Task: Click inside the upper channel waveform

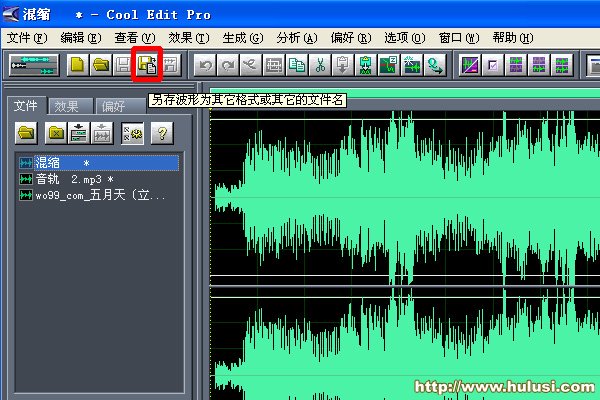Action: point(405,197)
